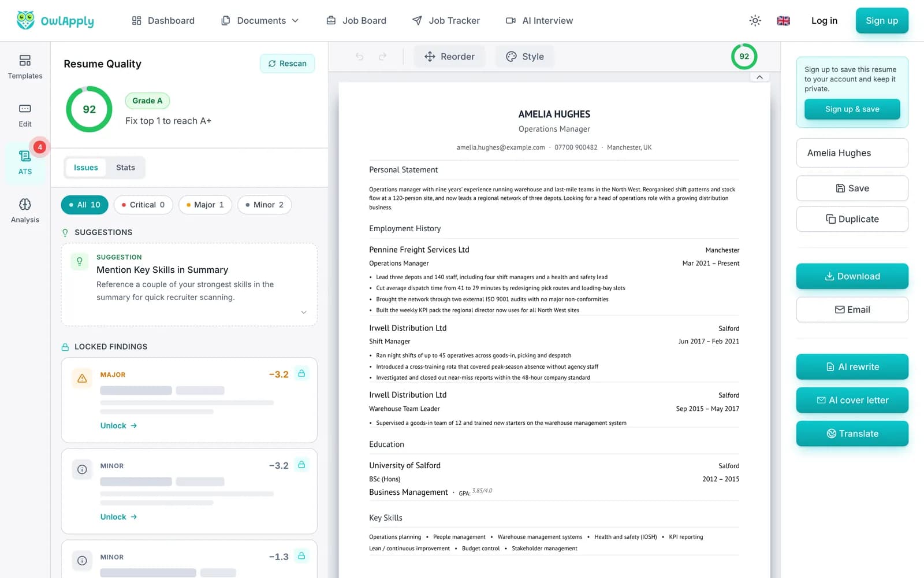
Task: Filter issues by All 10
Action: point(84,205)
